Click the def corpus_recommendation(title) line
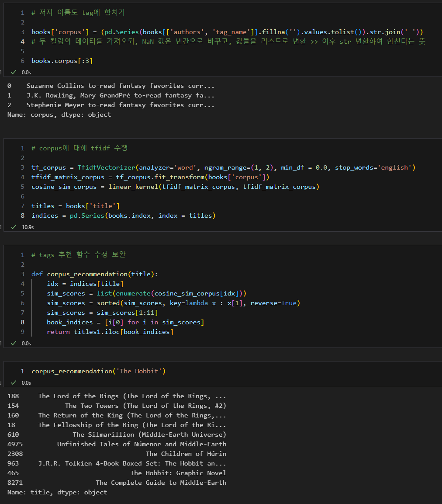Screen dimensions: 442x504 (94, 274)
